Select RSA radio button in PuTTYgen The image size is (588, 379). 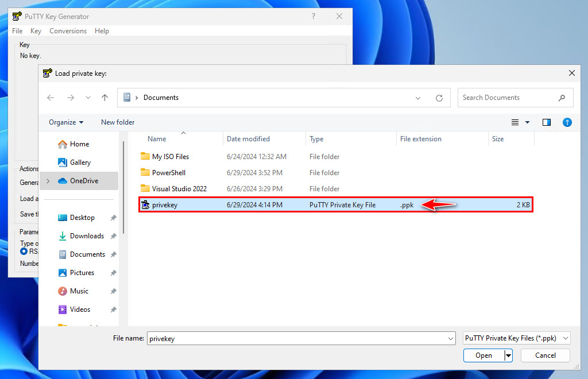pos(24,252)
